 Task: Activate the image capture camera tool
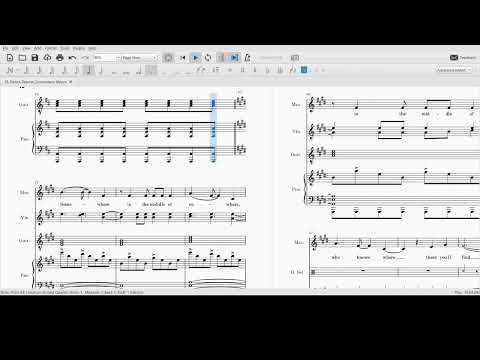[295, 58]
